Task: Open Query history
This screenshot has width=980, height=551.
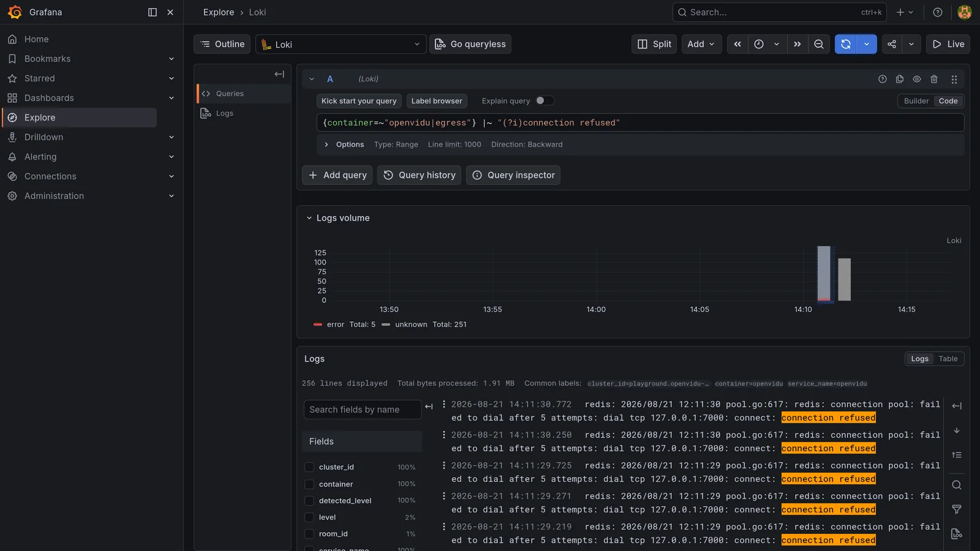Action: [x=419, y=175]
